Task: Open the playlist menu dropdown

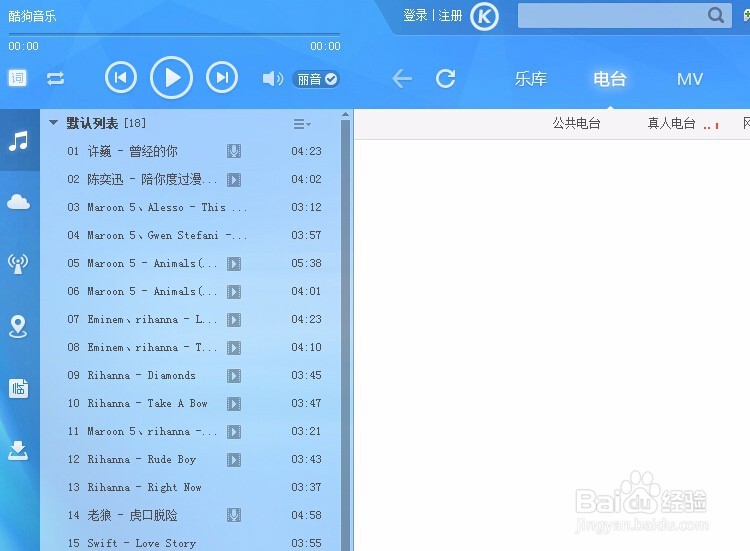Action: pos(302,124)
